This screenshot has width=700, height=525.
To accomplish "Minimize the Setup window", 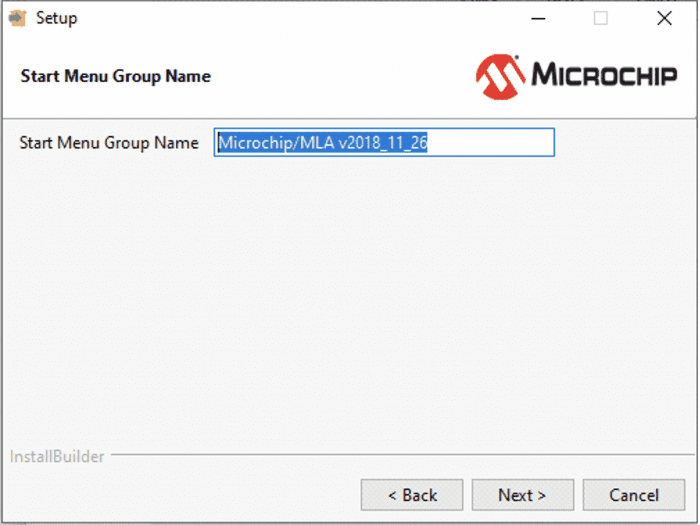I will (x=537, y=18).
